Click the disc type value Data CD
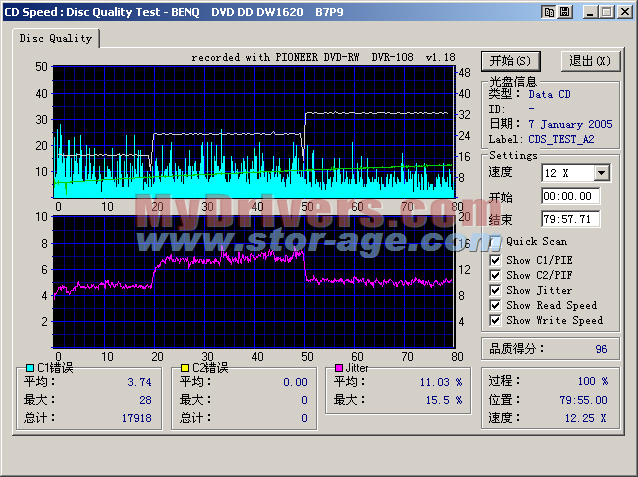This screenshot has width=638, height=477. [549, 94]
